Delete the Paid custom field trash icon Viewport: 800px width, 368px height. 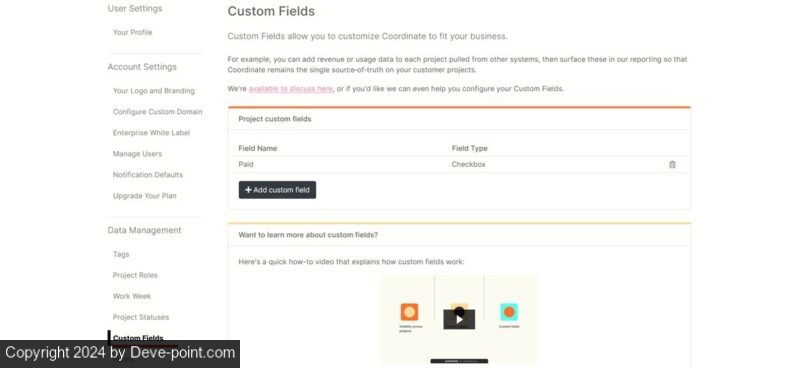[672, 164]
